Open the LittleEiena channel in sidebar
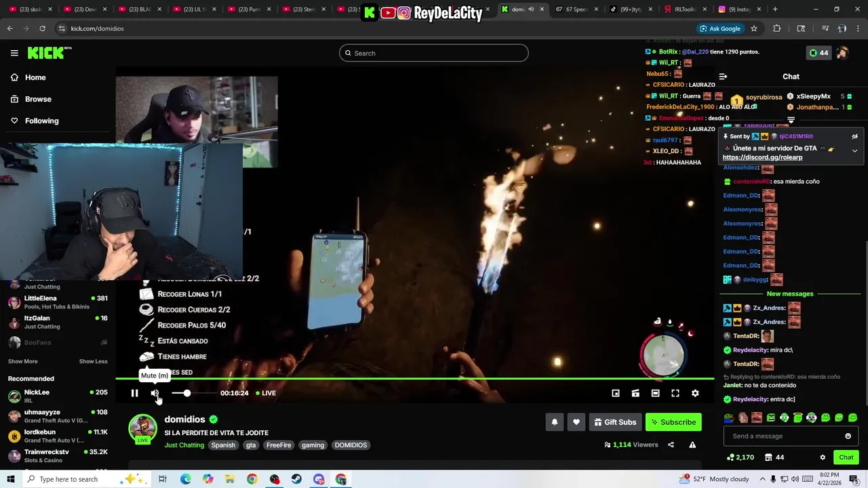This screenshot has width=868, height=488. coord(58,302)
